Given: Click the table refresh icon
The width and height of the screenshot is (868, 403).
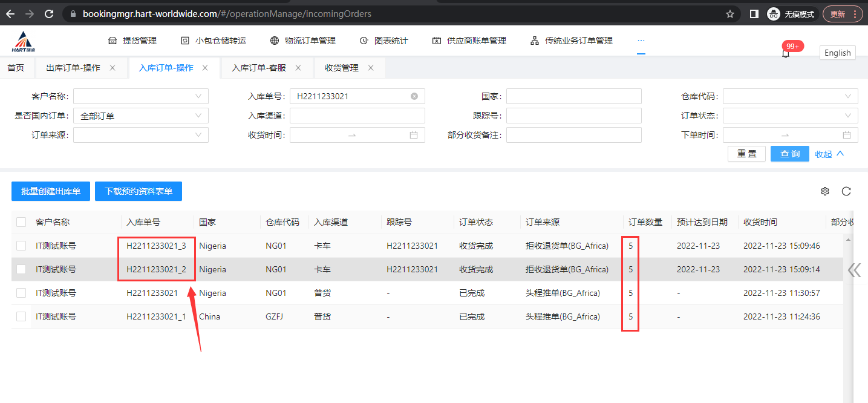Looking at the screenshot, I should tap(846, 191).
